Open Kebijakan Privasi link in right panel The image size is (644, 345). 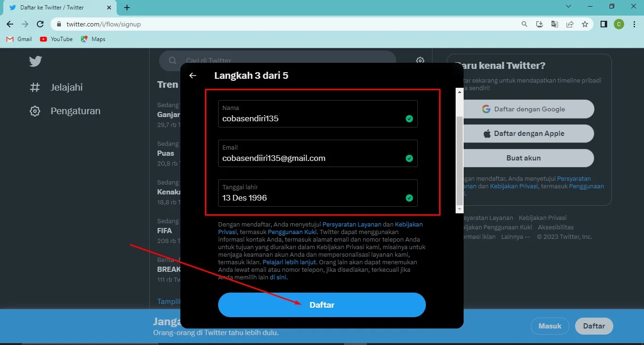tap(514, 186)
